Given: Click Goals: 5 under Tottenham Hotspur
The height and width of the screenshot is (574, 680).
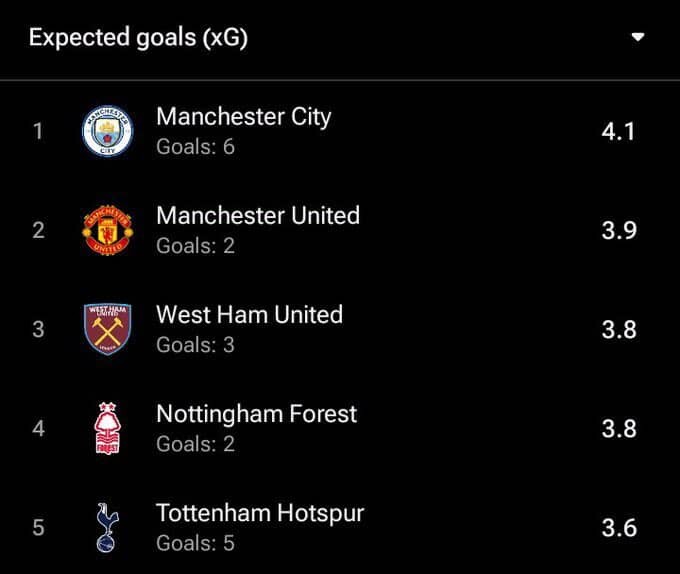Looking at the screenshot, I should pyautogui.click(x=195, y=543).
